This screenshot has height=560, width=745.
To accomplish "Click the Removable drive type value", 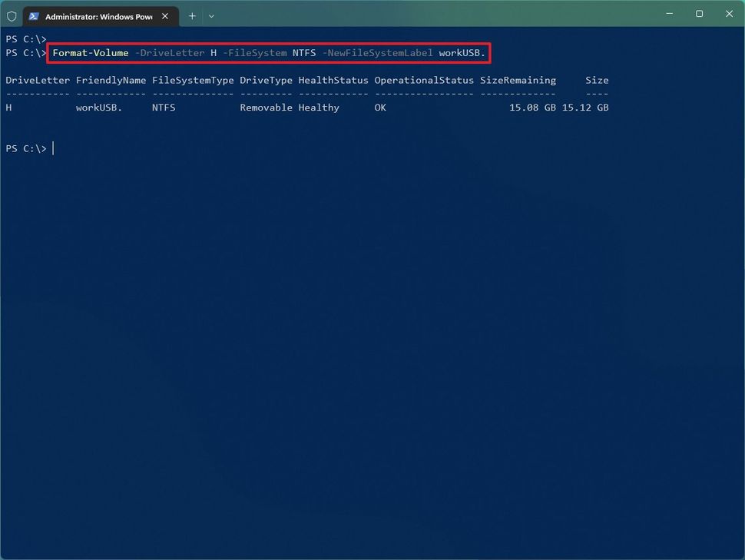I will tap(266, 108).
